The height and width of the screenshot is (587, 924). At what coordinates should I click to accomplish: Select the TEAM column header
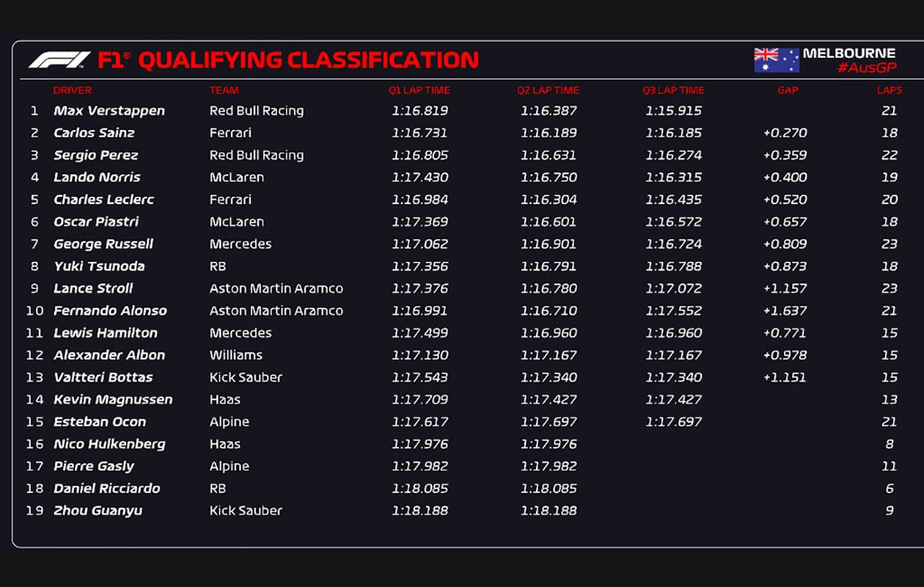(x=224, y=90)
